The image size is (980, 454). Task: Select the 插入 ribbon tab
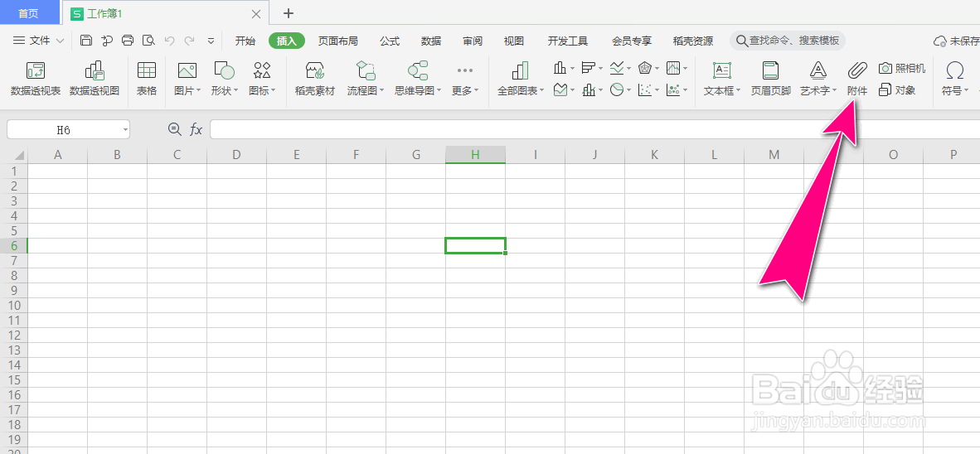tap(287, 41)
